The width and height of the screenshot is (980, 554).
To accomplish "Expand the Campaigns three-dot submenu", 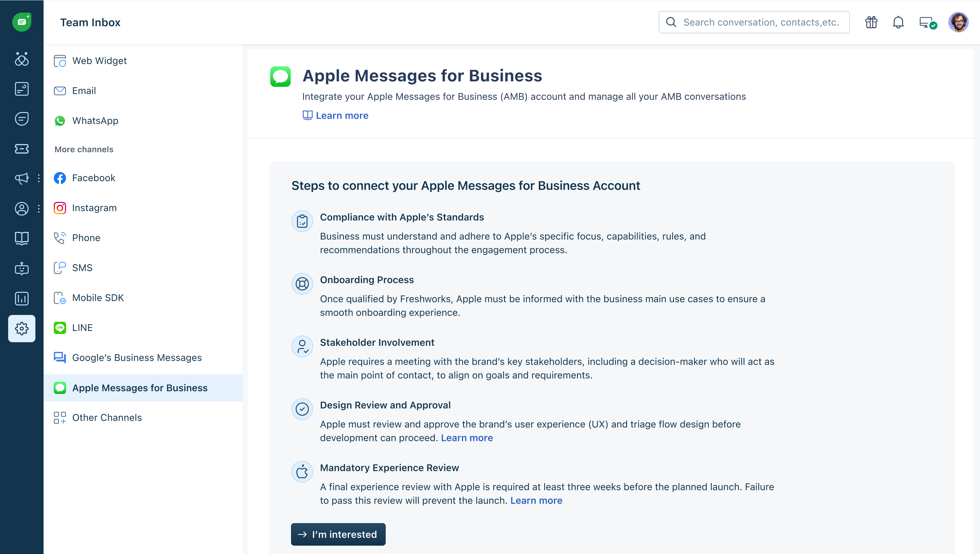I will 39,178.
